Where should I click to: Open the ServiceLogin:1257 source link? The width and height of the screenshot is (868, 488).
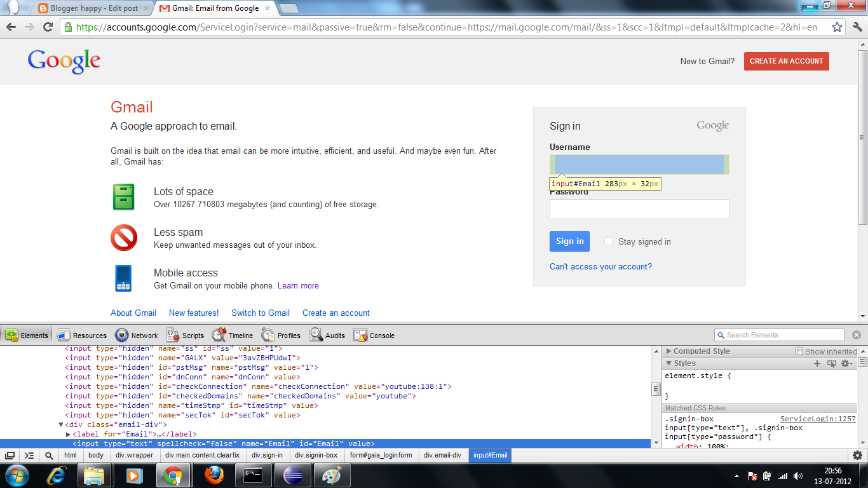pyautogui.click(x=818, y=419)
